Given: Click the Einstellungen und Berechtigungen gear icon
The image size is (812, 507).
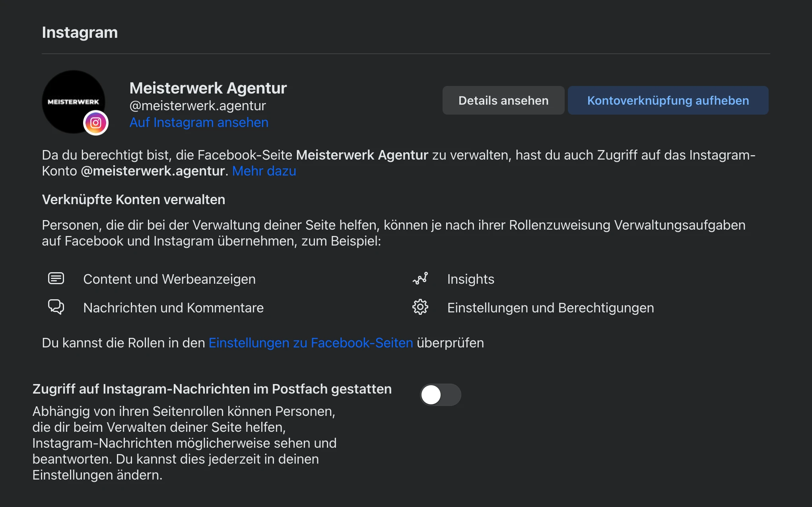Looking at the screenshot, I should [420, 307].
